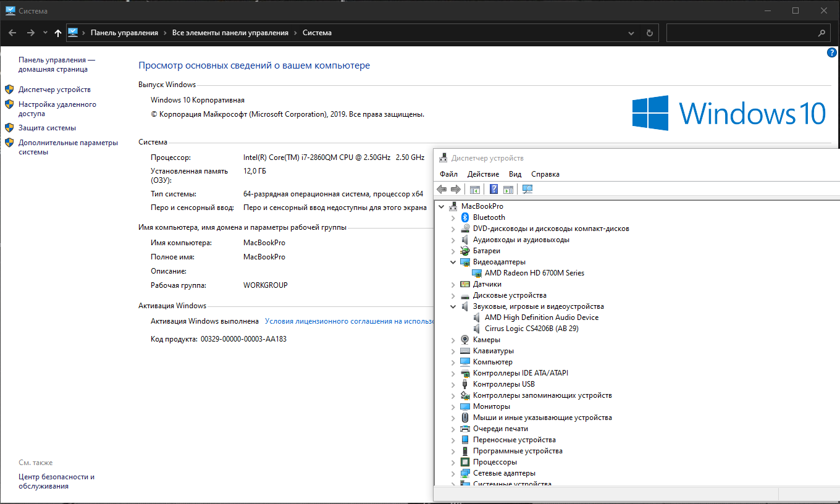Open the recent locations dropdown arrow
Viewport: 840px width, 504px height.
[45, 33]
